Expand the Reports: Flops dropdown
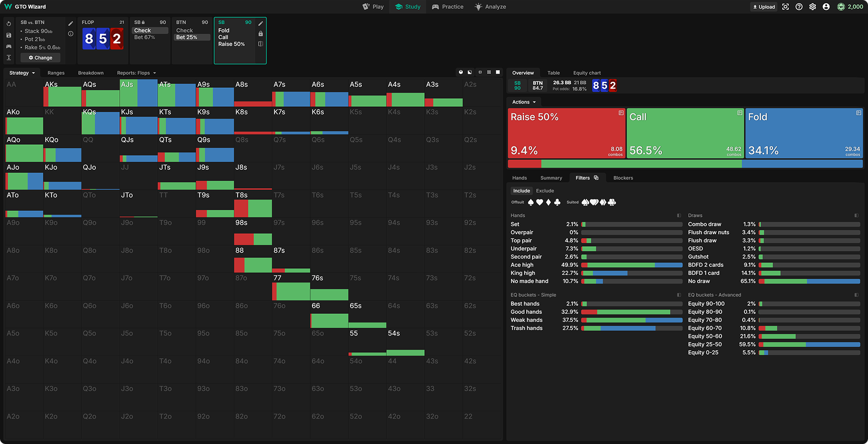Image resolution: width=868 pixels, height=444 pixels. coord(136,73)
